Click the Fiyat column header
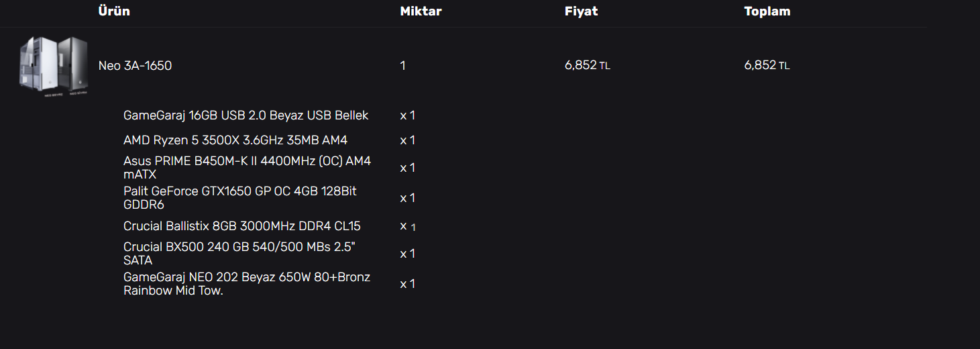This screenshot has width=980, height=349. pos(581,11)
